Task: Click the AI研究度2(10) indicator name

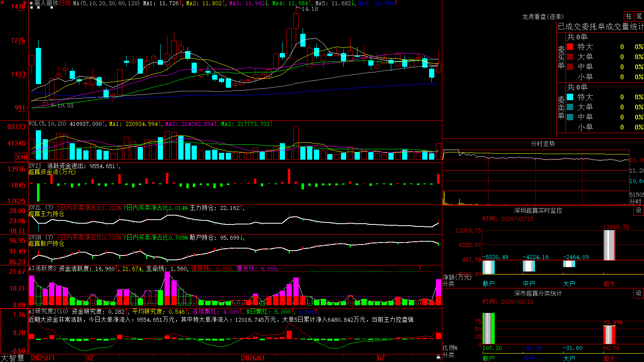Action: (x=49, y=311)
